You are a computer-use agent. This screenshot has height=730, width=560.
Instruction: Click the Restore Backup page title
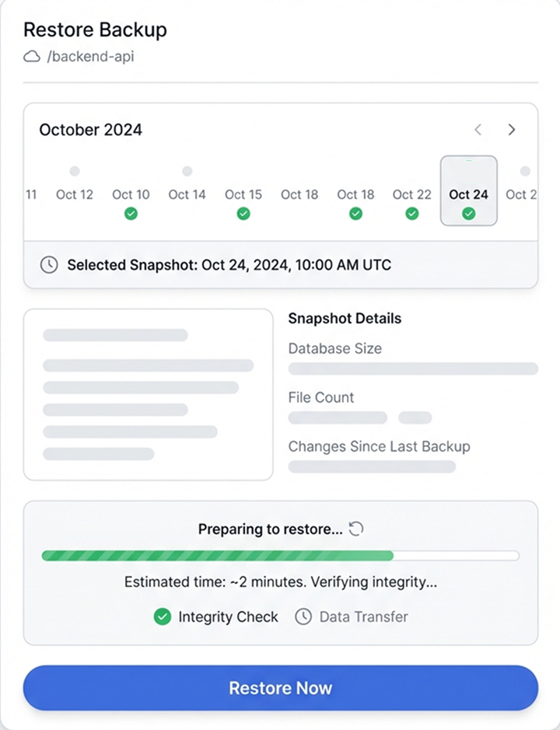[96, 30]
